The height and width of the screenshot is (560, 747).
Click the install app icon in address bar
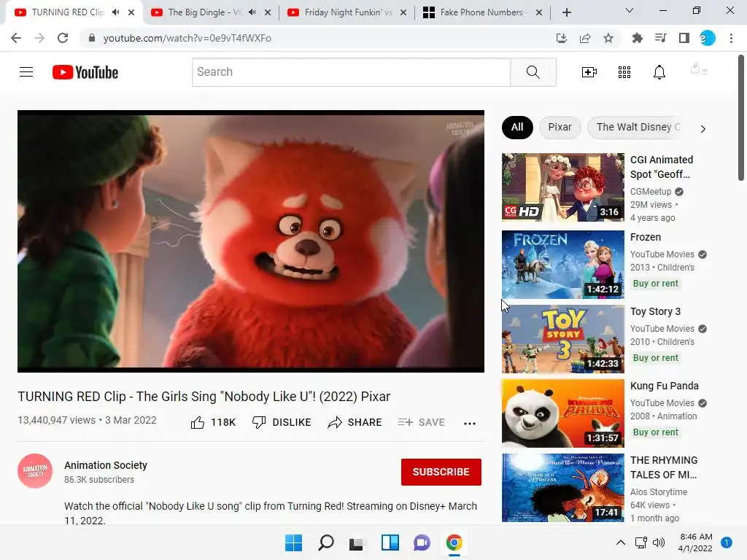pyautogui.click(x=562, y=38)
